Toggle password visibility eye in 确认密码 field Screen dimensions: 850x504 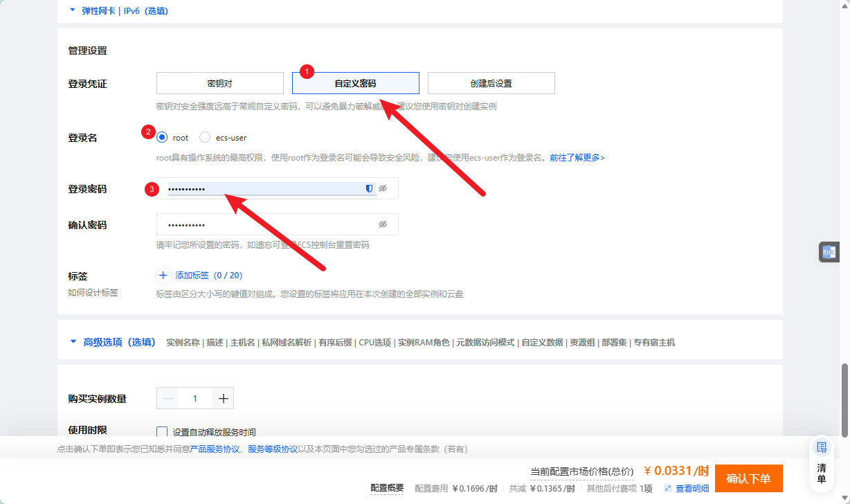[x=383, y=224]
